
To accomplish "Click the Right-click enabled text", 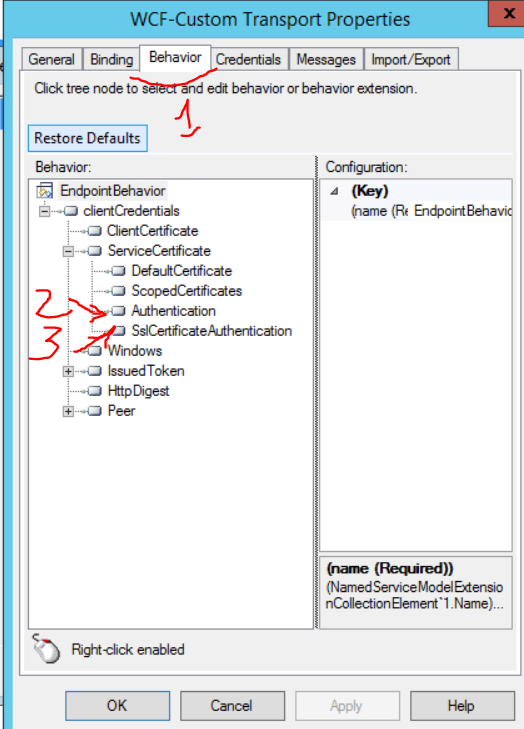I will click(x=128, y=649).
